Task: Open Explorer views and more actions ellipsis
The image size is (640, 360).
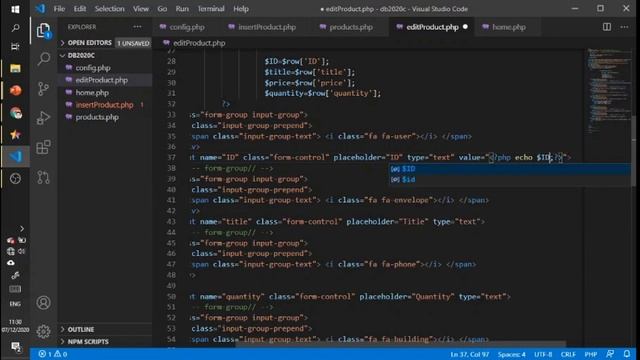Action: [137, 27]
